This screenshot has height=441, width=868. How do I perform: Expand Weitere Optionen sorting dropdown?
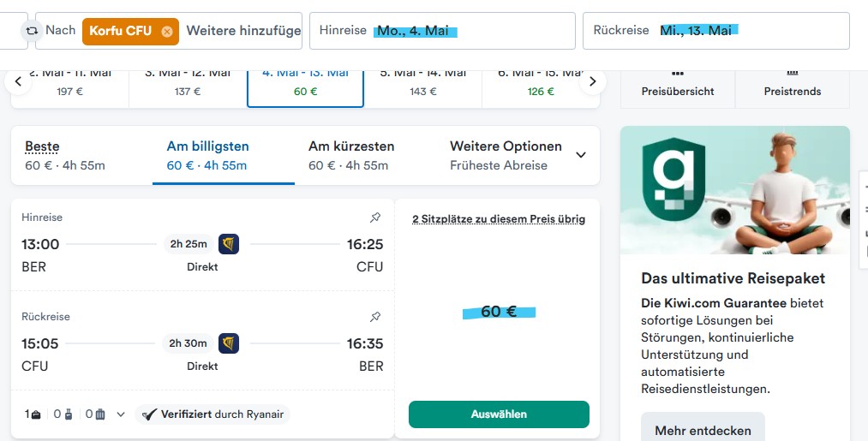click(x=580, y=155)
